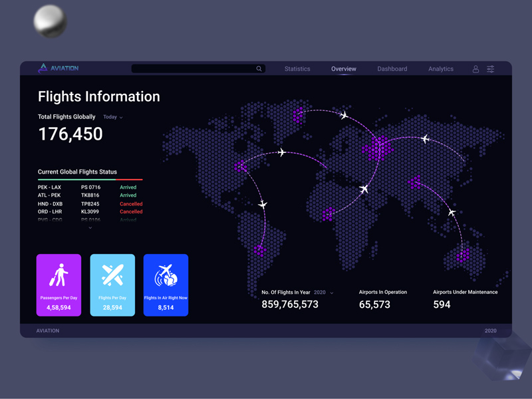Go to the Analytics section
The width and height of the screenshot is (532, 399).
coord(441,68)
